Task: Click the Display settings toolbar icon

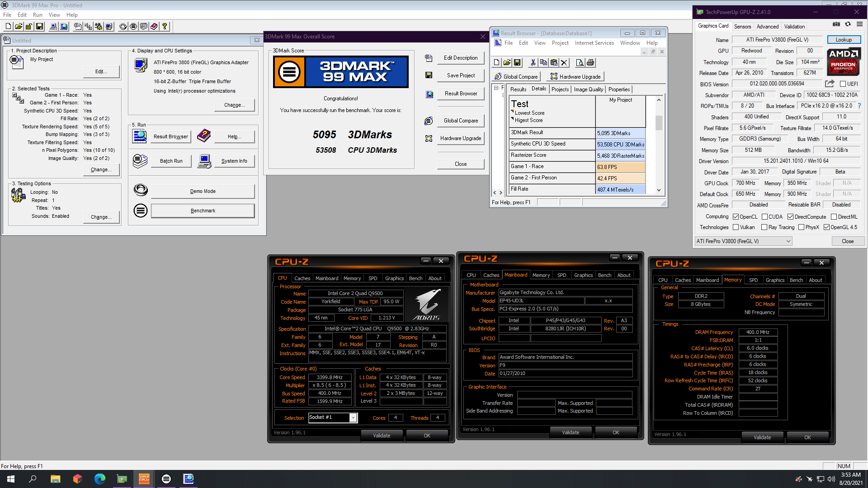Action: tap(109, 27)
